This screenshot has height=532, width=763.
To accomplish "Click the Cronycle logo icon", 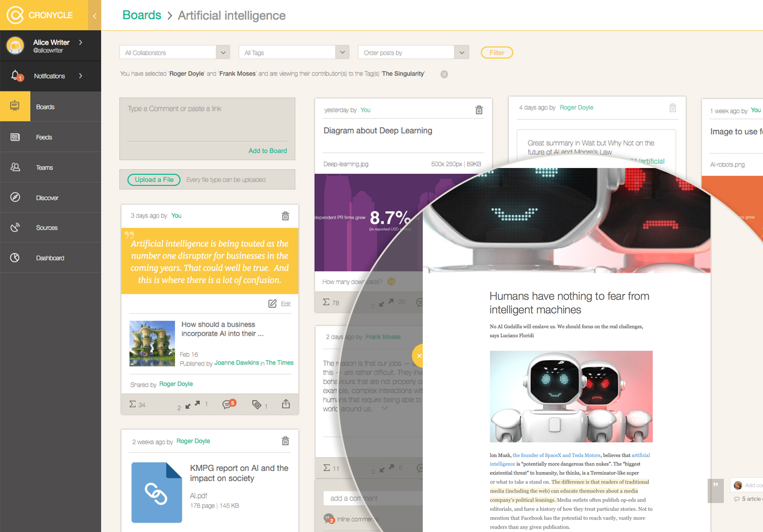I will pyautogui.click(x=15, y=15).
